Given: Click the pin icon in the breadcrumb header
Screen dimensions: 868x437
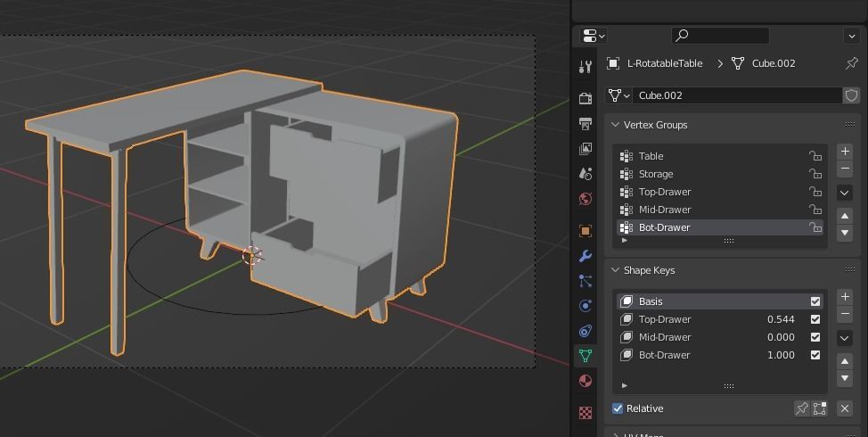Looking at the screenshot, I should pos(851,63).
